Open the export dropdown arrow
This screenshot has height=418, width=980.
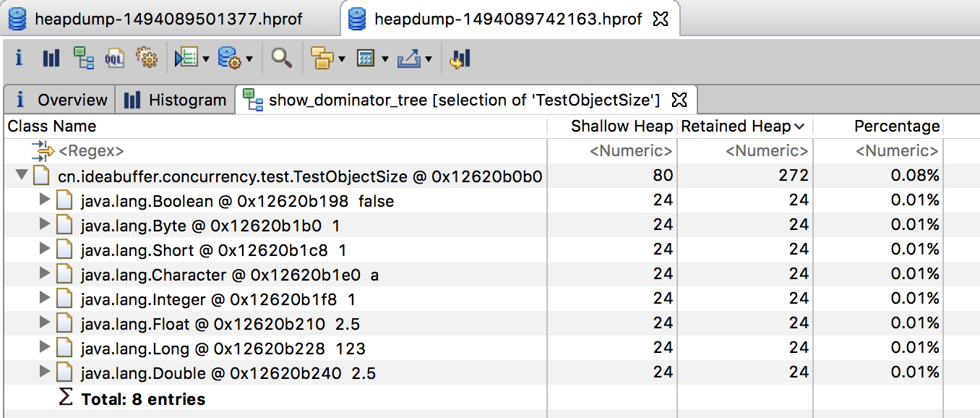click(429, 59)
